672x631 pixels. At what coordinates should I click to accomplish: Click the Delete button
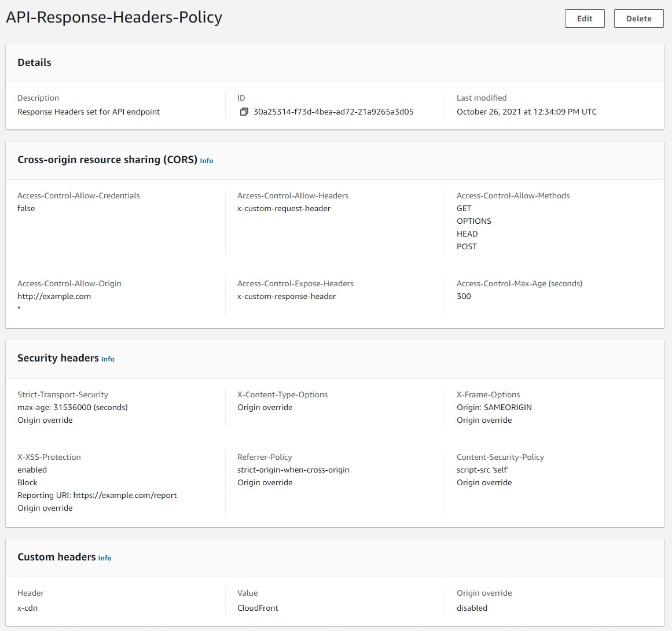(x=638, y=19)
